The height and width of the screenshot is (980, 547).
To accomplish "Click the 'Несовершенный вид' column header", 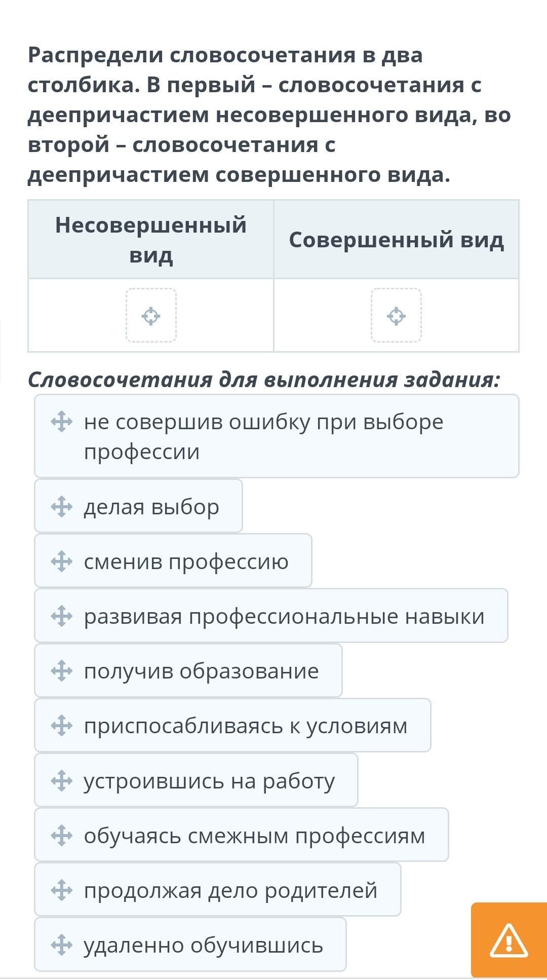I will [x=151, y=239].
